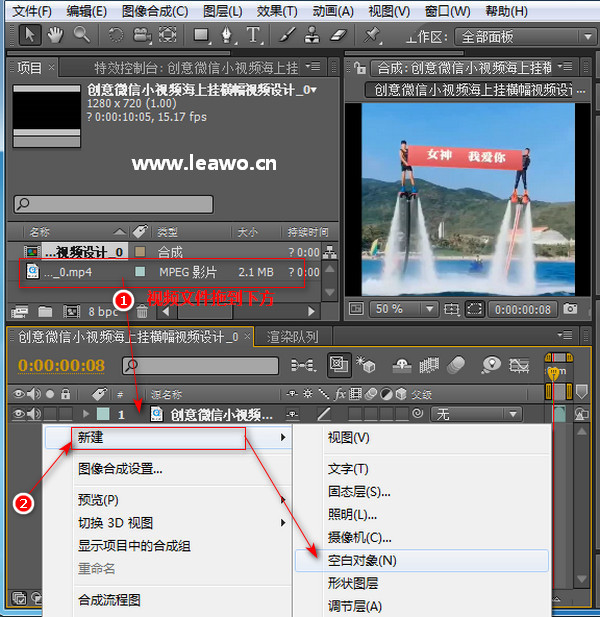
Task: Click the always preview this view icon
Action: (x=356, y=308)
